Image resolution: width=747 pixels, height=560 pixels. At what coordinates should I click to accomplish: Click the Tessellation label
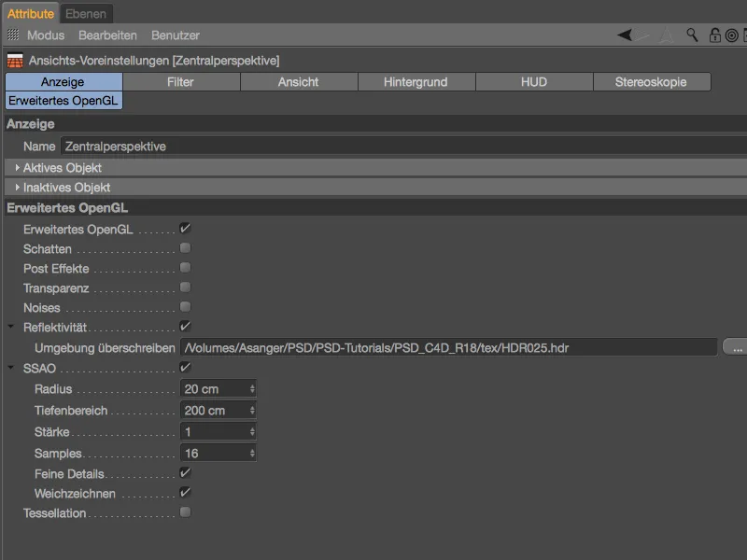click(x=55, y=513)
